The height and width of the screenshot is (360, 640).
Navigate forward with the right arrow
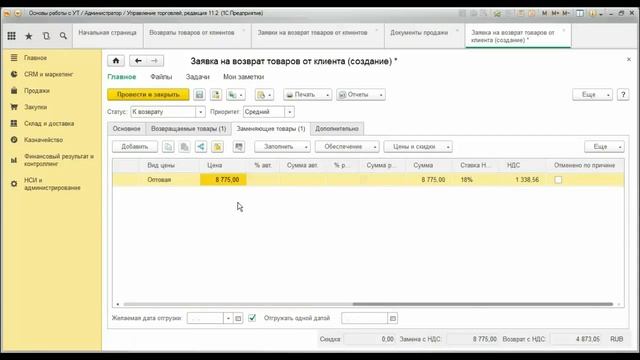pyautogui.click(x=155, y=61)
